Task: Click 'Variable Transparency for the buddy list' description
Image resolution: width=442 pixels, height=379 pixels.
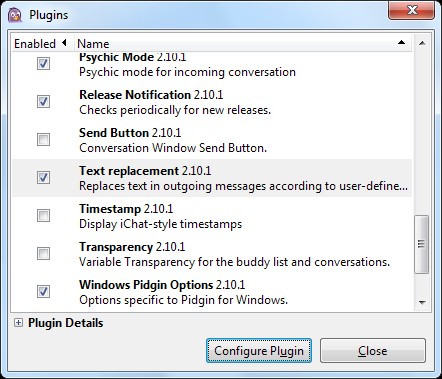Action: coord(234,262)
